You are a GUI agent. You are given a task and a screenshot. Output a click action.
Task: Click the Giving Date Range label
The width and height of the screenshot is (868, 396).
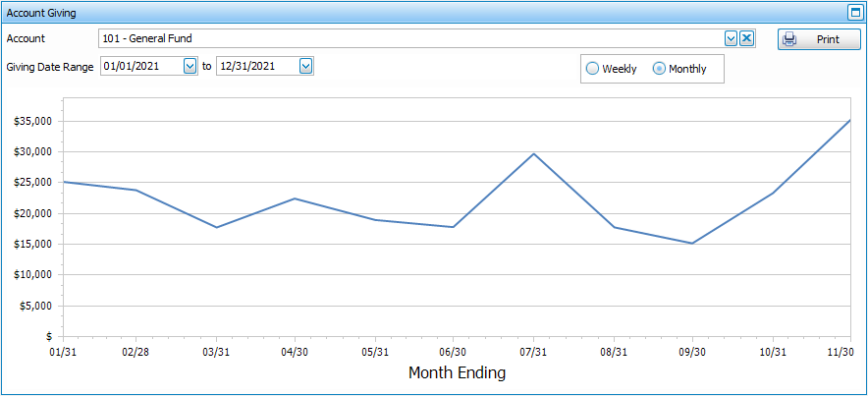coord(49,67)
